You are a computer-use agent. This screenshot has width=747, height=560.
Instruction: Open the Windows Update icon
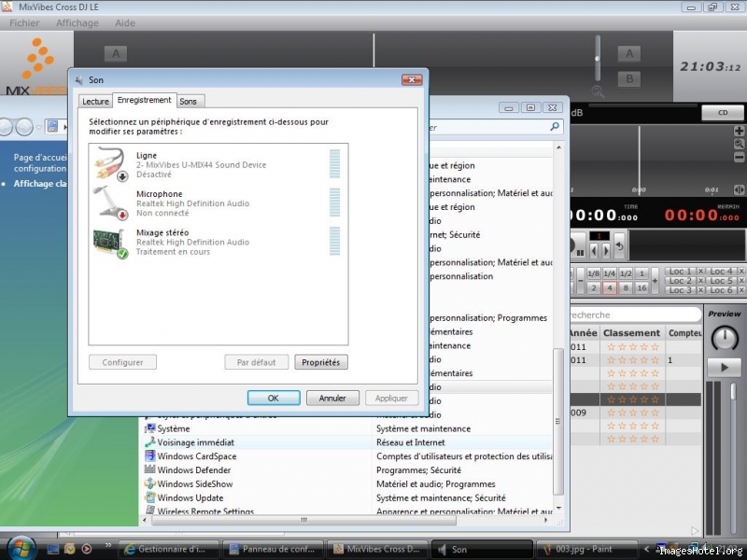[150, 497]
